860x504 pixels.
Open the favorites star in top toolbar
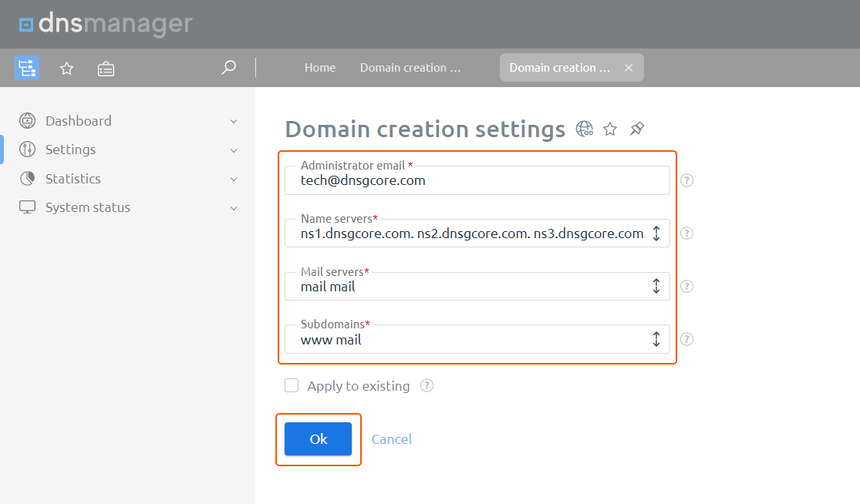(66, 69)
